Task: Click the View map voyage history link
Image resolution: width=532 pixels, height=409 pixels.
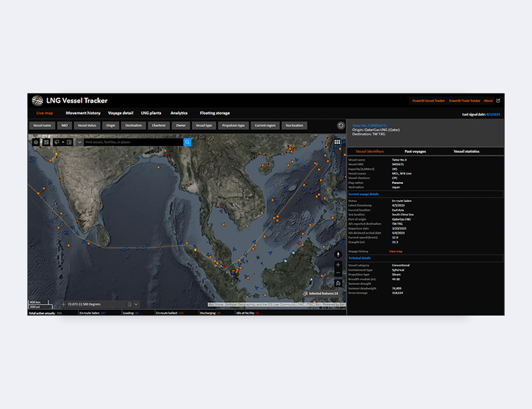Action: coord(396,251)
